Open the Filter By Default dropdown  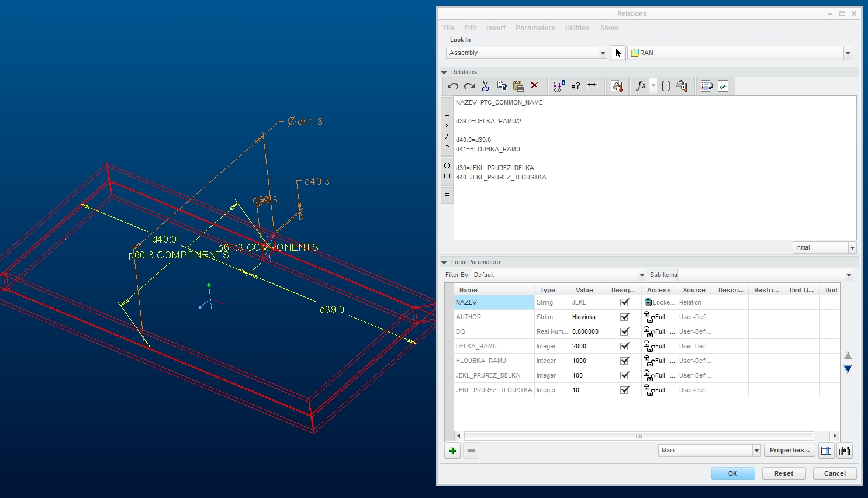click(x=642, y=275)
